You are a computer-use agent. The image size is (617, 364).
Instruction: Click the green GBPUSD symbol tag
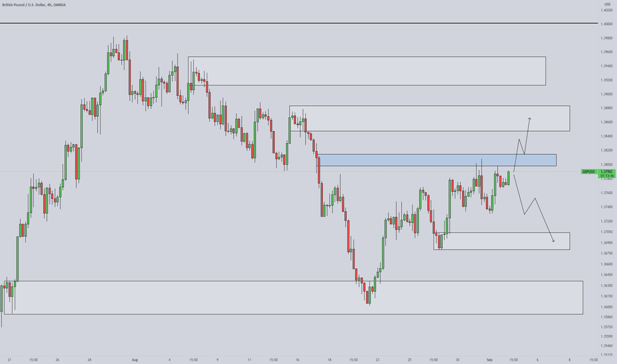tap(589, 171)
